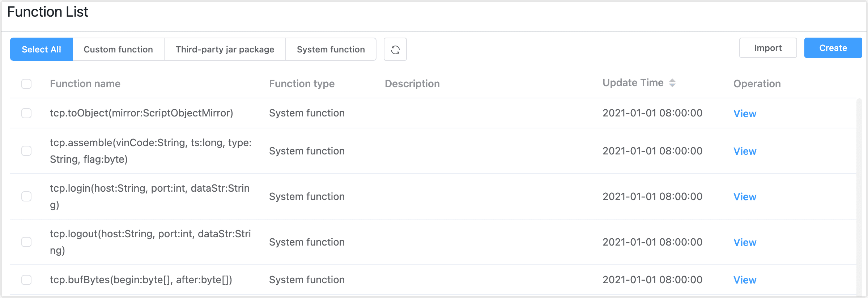868x298 pixels.
Task: Toggle the header select-all checkbox
Action: tap(26, 84)
